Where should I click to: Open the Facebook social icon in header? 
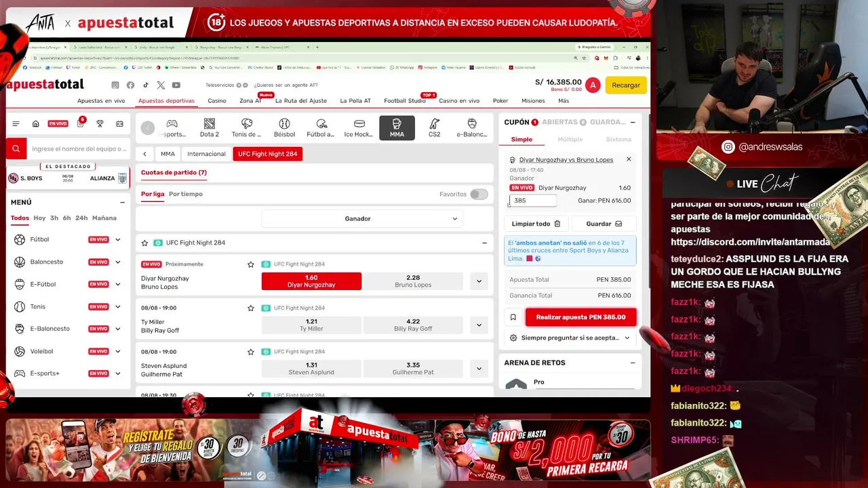point(130,85)
